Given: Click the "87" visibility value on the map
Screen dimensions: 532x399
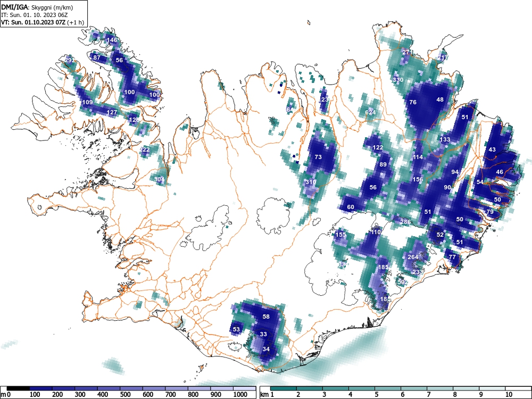Looking at the screenshot, I should (97, 57).
